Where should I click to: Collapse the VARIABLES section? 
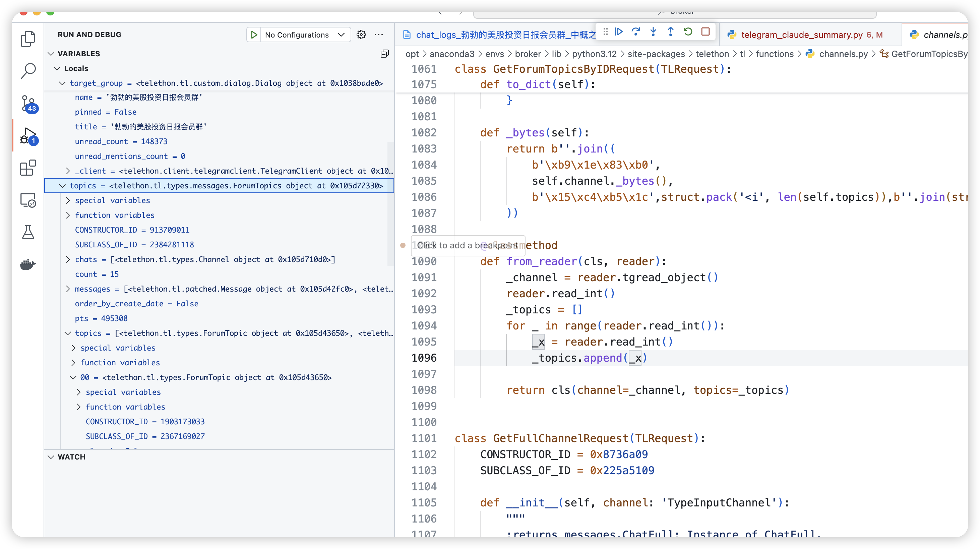point(51,54)
